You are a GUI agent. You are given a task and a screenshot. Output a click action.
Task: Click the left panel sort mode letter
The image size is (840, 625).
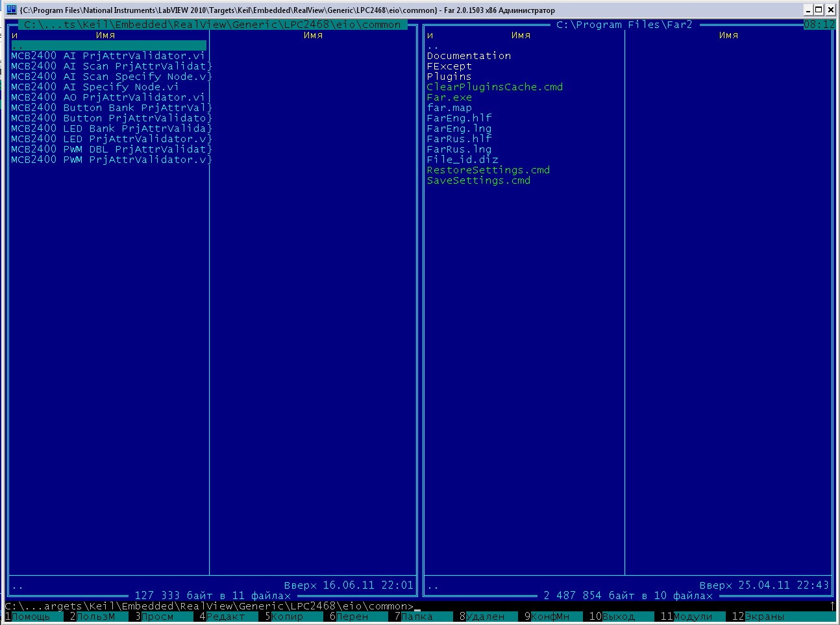[14, 35]
